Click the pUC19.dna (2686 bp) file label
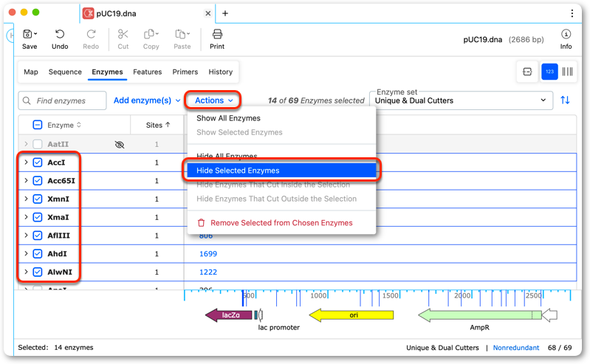The image size is (590, 364). click(504, 40)
